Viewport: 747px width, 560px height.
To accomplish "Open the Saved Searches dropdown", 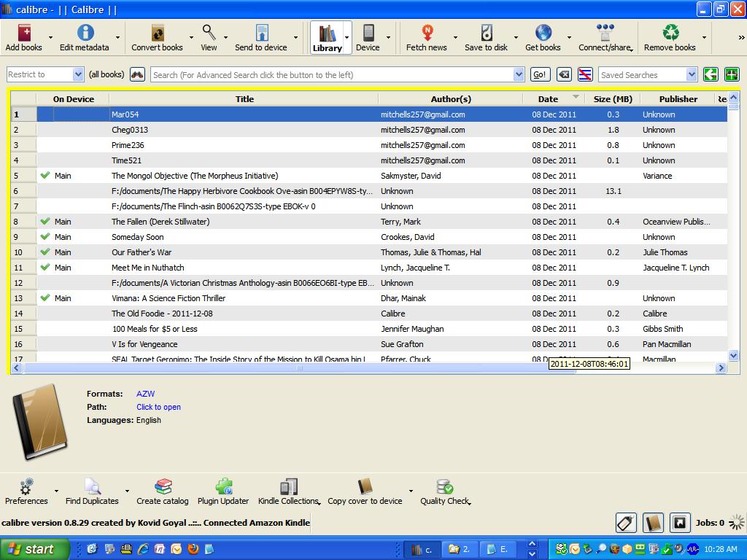I will coord(691,74).
